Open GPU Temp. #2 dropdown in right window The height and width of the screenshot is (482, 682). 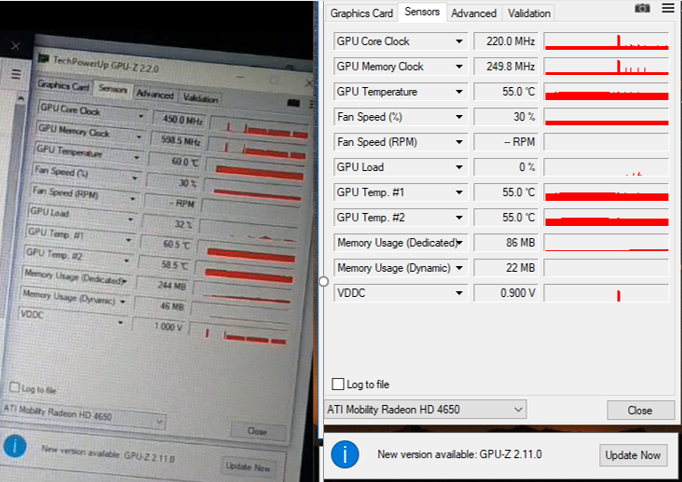(459, 218)
